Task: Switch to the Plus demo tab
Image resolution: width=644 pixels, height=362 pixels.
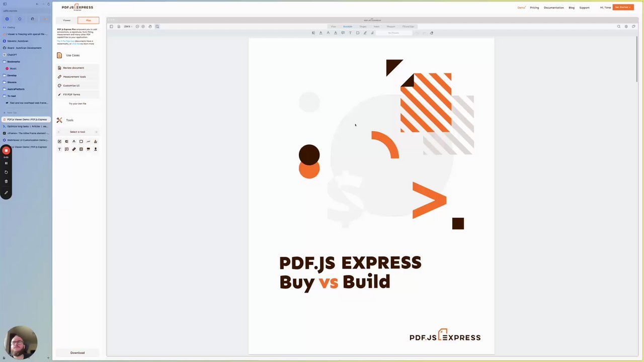Action: coord(88,21)
